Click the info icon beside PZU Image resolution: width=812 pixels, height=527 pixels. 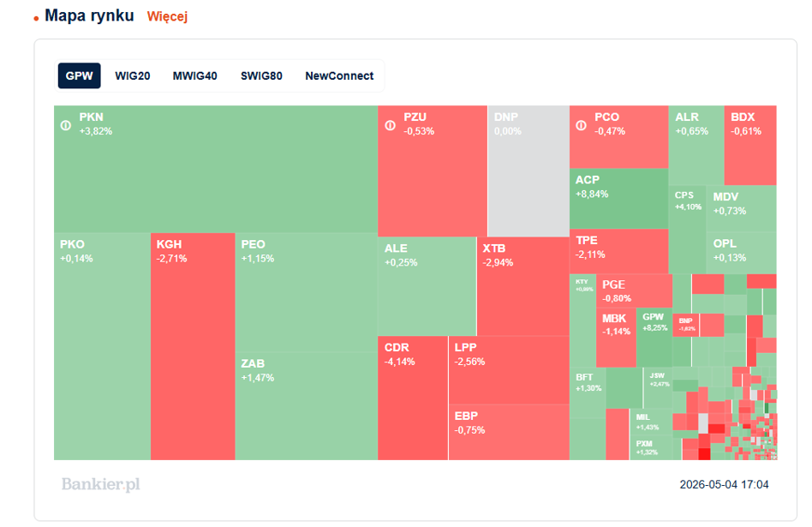(x=391, y=125)
